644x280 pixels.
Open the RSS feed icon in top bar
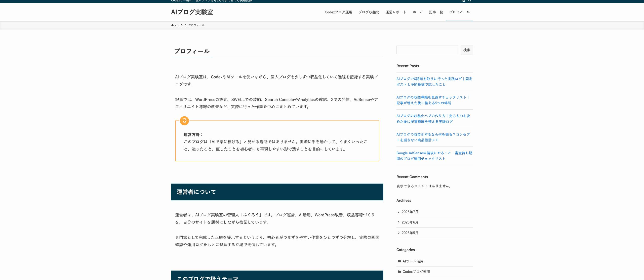tap(463, 1)
